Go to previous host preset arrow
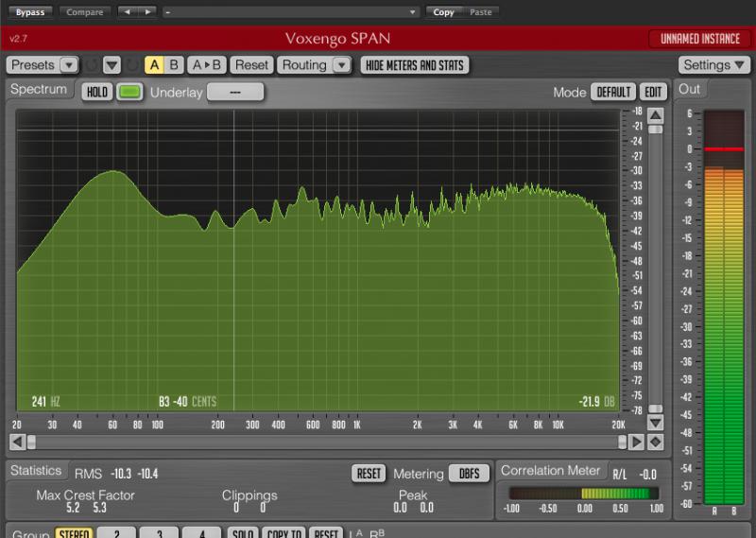Image resolution: width=756 pixels, height=538 pixels. (x=128, y=12)
